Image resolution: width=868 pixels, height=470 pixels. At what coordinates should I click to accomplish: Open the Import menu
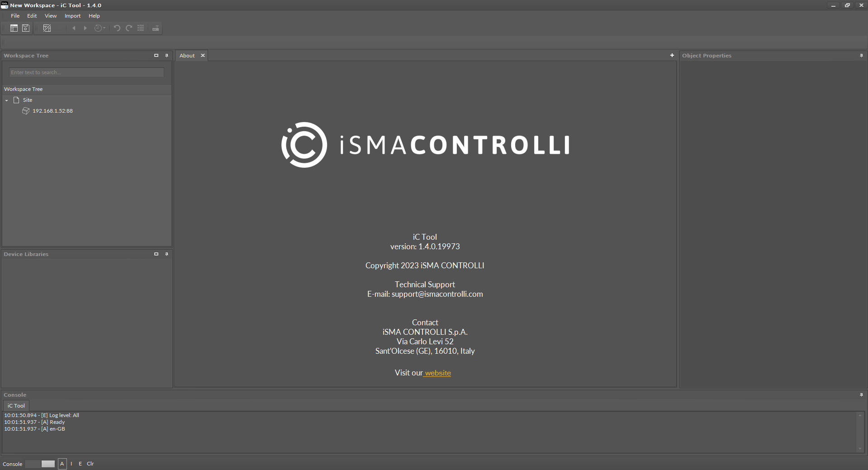coord(72,16)
